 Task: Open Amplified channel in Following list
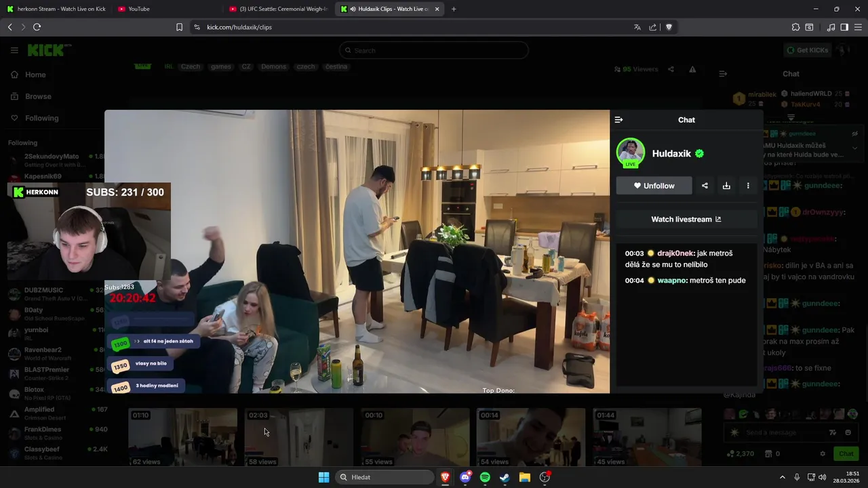[57, 413]
